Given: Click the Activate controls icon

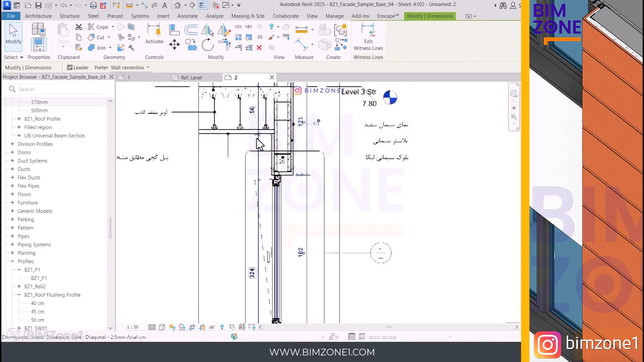Looking at the screenshot, I should [154, 34].
